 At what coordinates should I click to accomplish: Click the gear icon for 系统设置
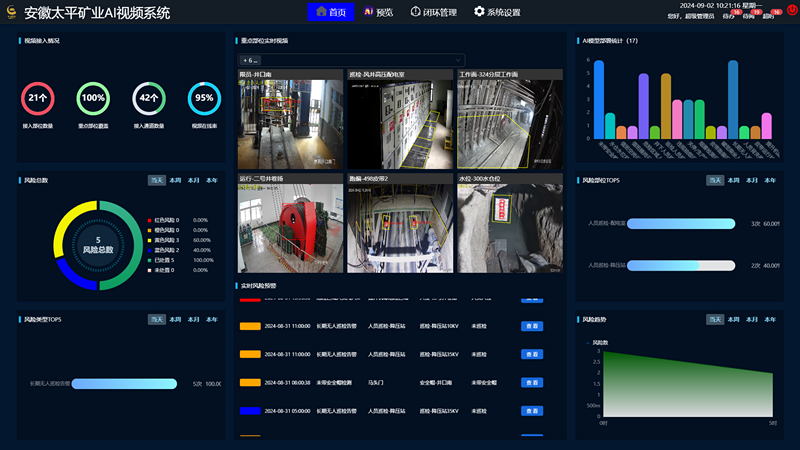click(479, 12)
